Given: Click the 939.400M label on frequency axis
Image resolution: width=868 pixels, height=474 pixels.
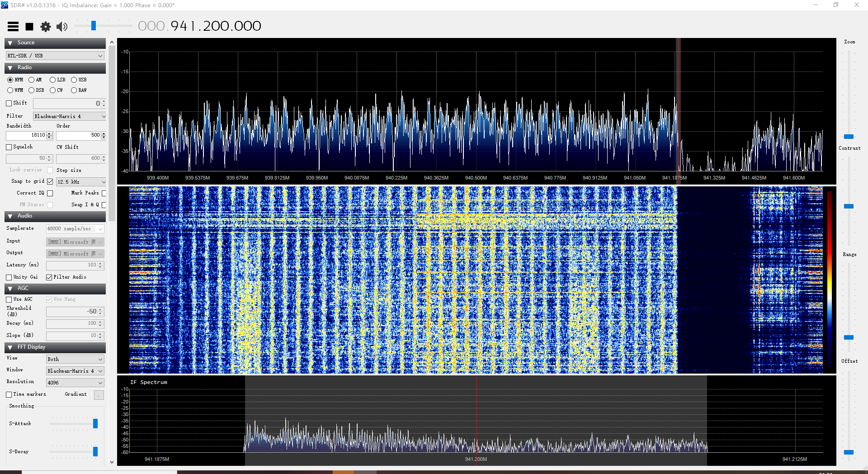Looking at the screenshot, I should [157, 178].
